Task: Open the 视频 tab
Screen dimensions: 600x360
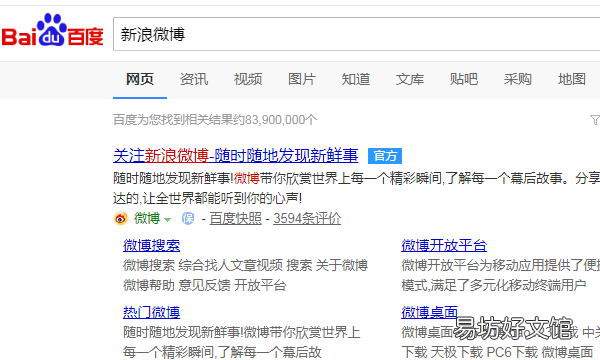Action: 248,79
